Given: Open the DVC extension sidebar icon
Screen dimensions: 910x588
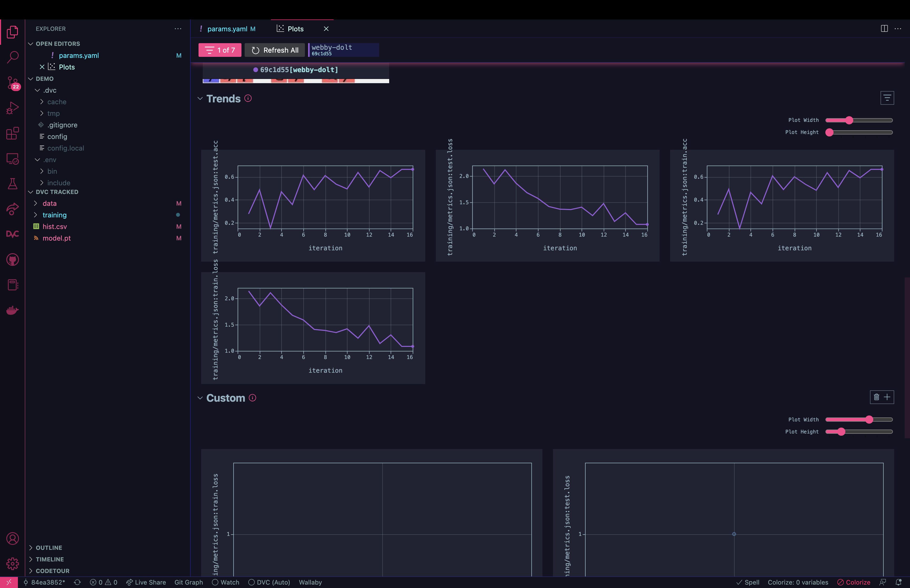Looking at the screenshot, I should [x=13, y=234].
